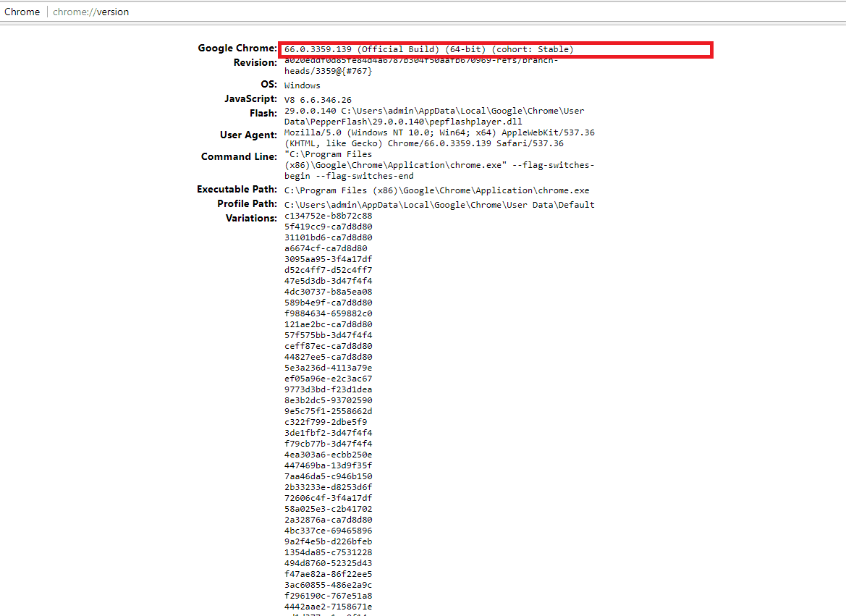Click variation c134752e-b8b72c88
The height and width of the screenshot is (616, 846).
pos(328,216)
